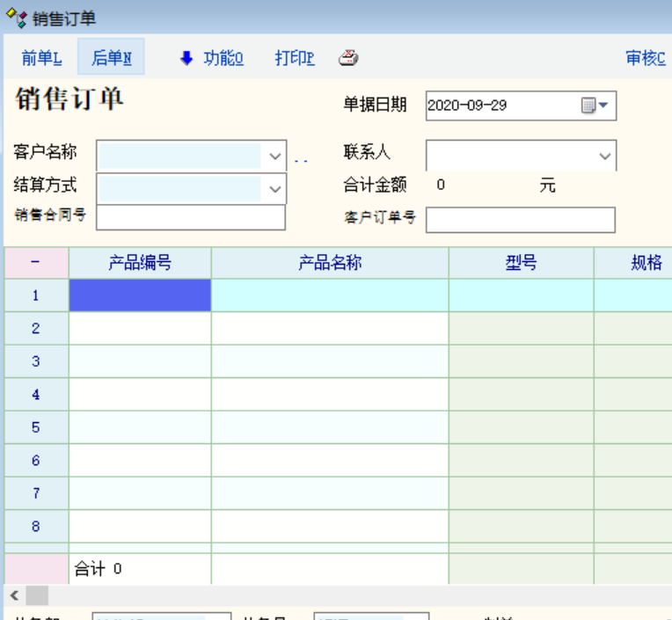Click the sales order window title icon

point(16,18)
